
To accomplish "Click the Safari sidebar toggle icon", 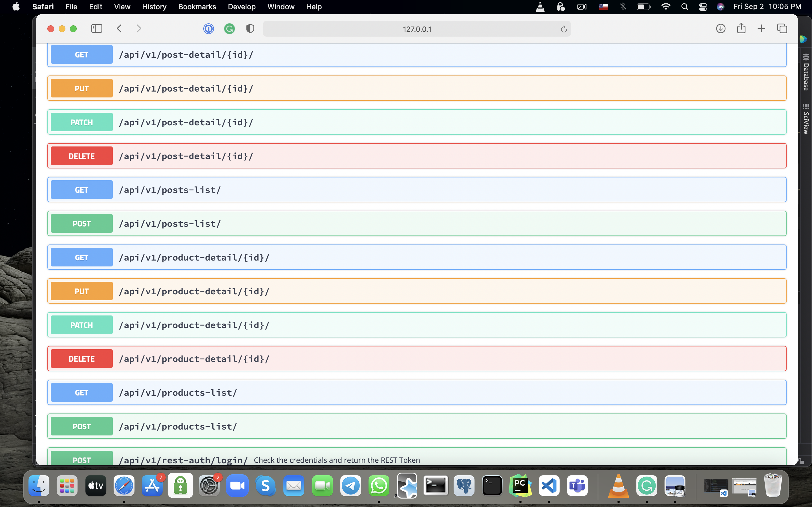I will click(97, 28).
